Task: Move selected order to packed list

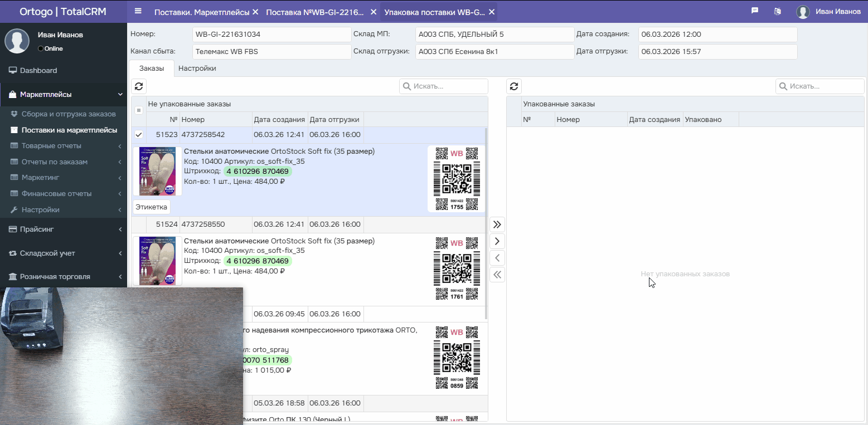Action: 497,241
